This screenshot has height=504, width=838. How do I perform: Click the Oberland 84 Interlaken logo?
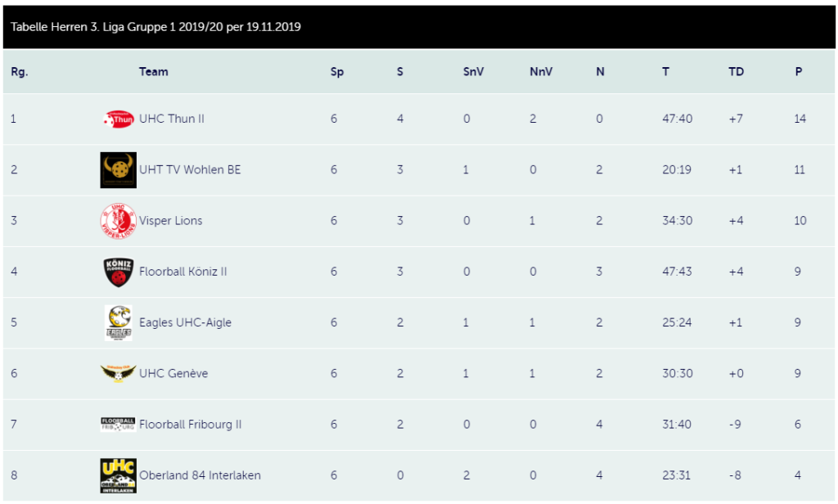(x=118, y=475)
